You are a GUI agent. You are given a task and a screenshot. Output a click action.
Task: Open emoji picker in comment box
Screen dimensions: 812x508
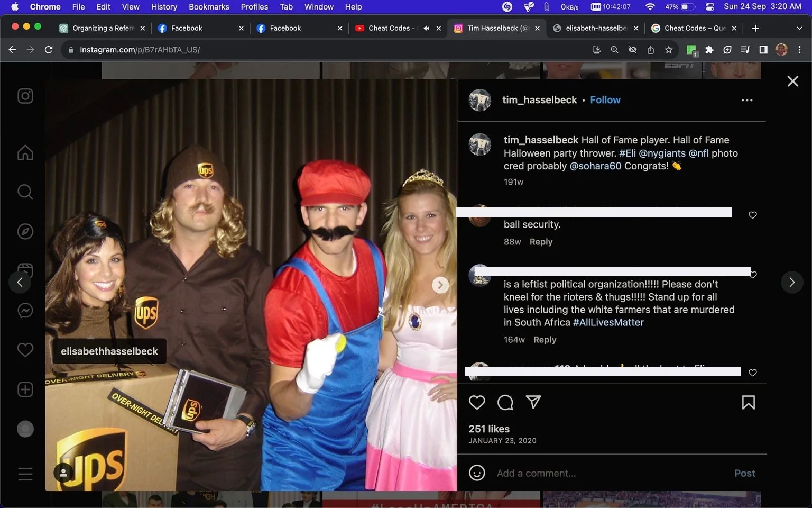click(477, 473)
